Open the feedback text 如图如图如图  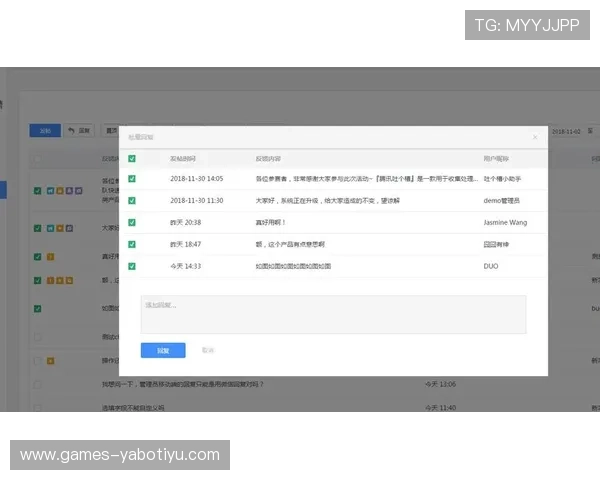click(293, 266)
